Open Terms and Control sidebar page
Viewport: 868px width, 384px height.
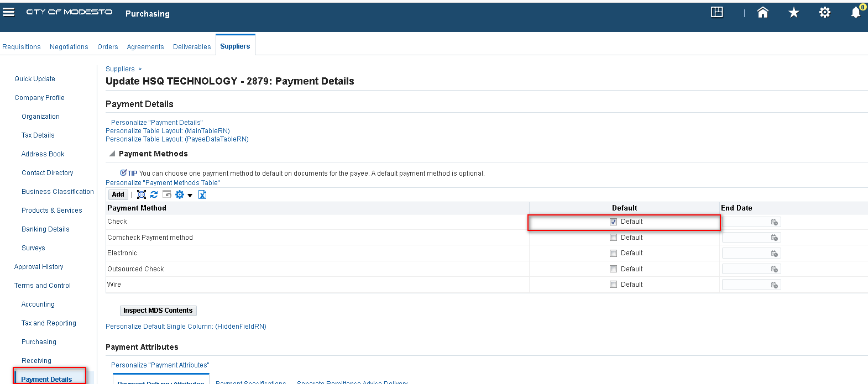(43, 286)
